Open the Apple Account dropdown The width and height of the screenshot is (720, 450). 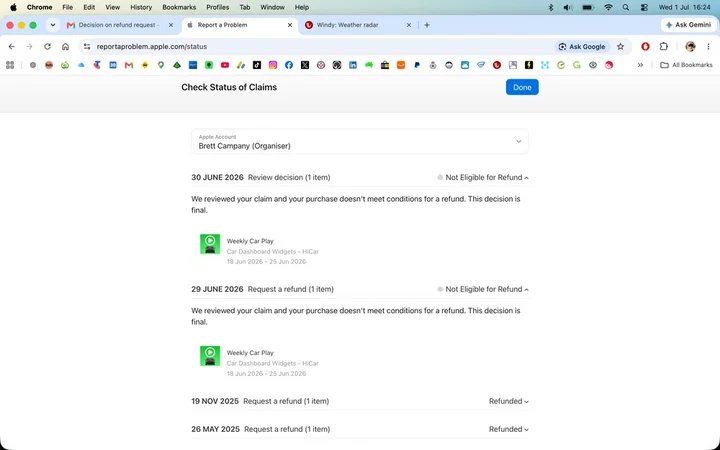(360, 141)
